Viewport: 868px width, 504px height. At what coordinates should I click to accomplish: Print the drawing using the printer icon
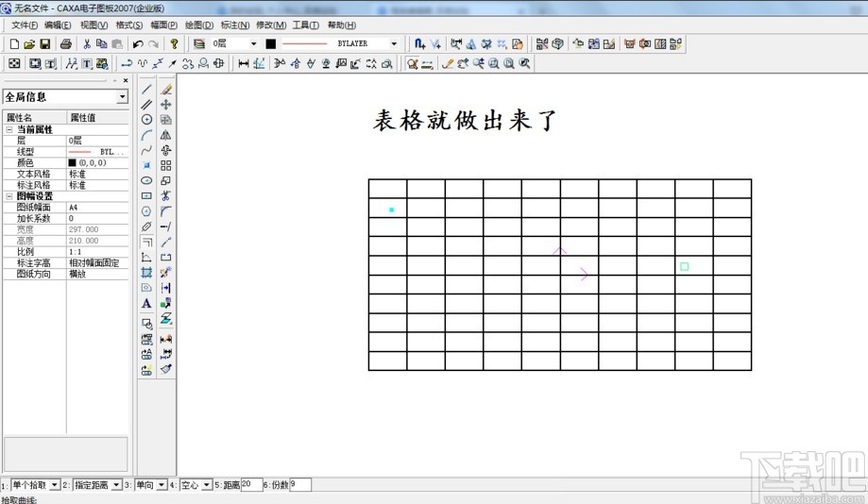click(66, 43)
